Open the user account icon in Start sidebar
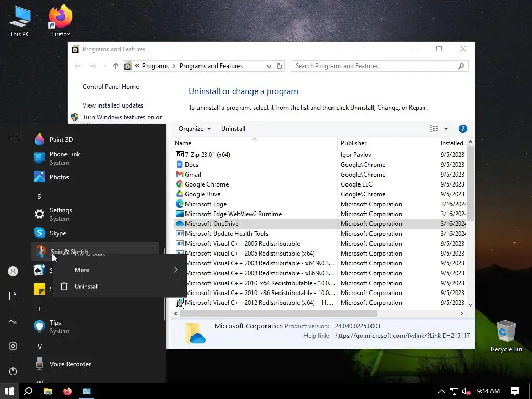 click(x=13, y=271)
